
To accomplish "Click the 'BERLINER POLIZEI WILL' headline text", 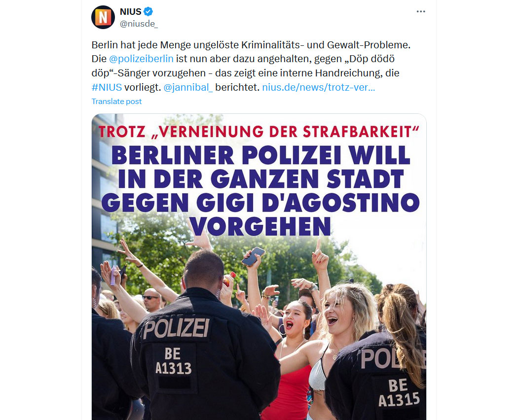I will pos(260,155).
